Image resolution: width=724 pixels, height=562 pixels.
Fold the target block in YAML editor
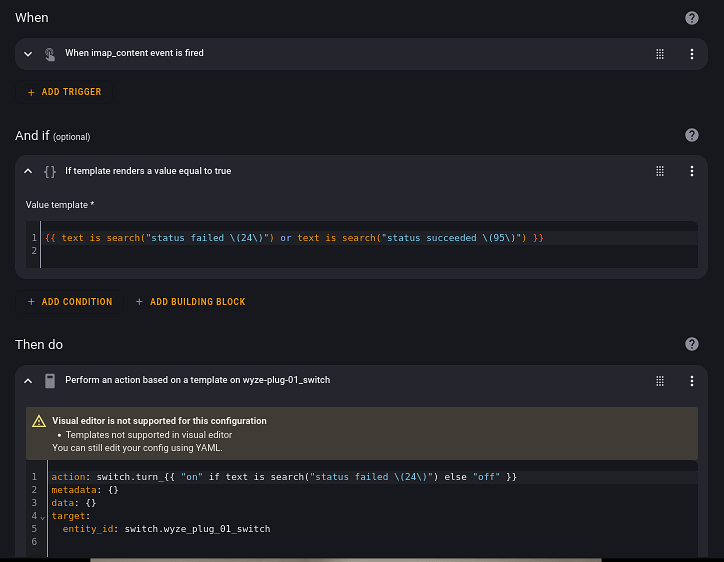pyautogui.click(x=43, y=517)
